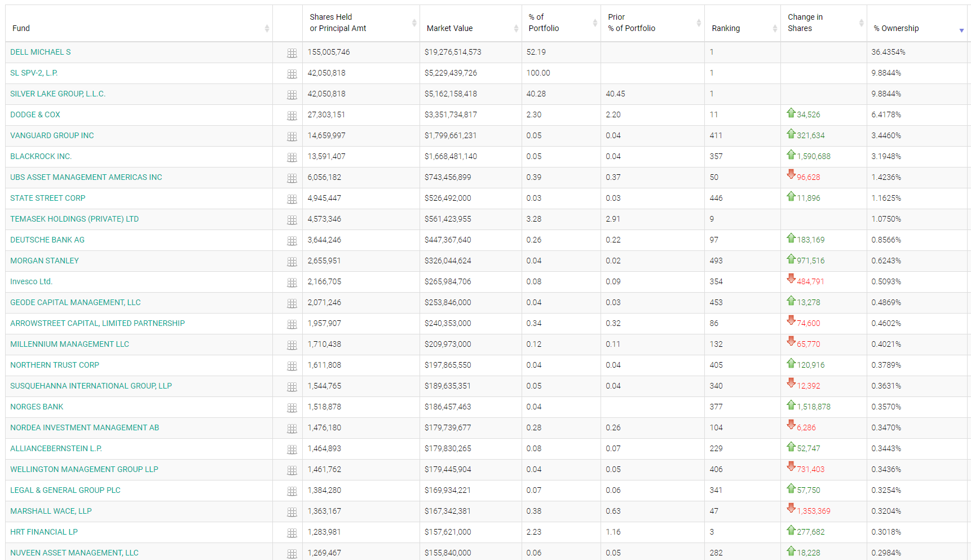Sort by Market Value column
The image size is (971, 560).
click(x=470, y=24)
